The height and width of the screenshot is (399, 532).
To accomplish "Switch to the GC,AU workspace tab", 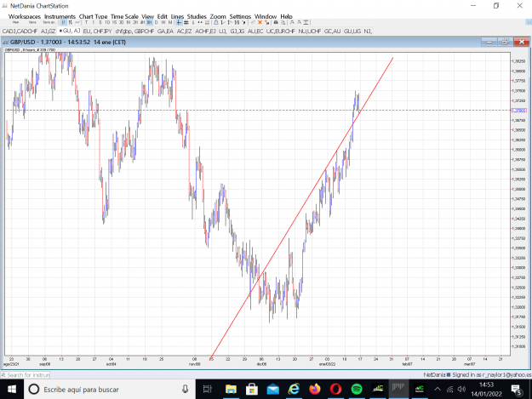I will click(332, 31).
